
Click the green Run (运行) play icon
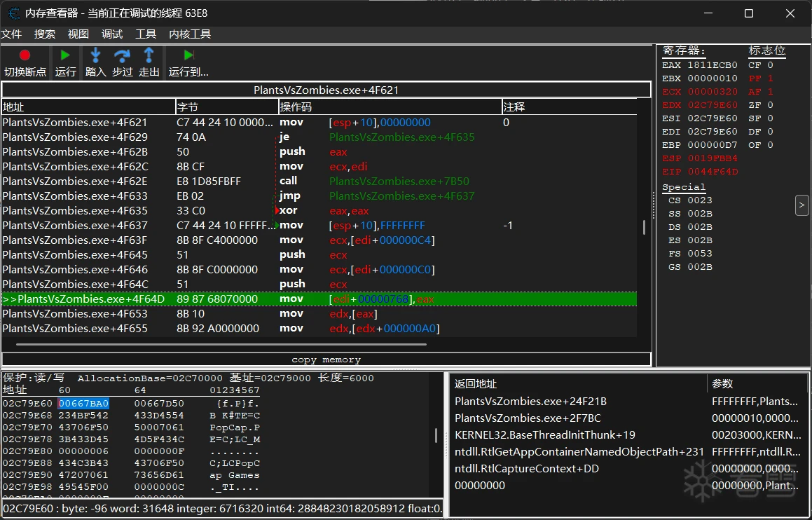pos(65,55)
